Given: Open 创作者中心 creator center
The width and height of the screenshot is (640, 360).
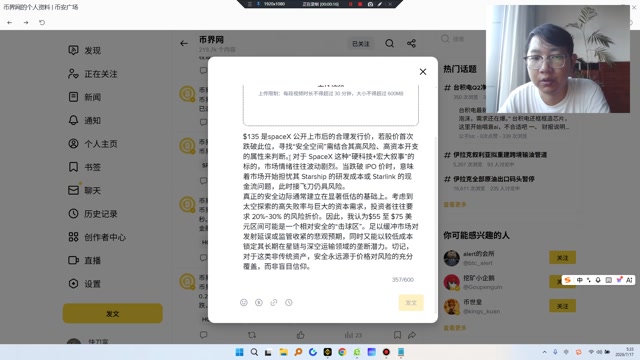Looking at the screenshot, I should [x=97, y=237].
